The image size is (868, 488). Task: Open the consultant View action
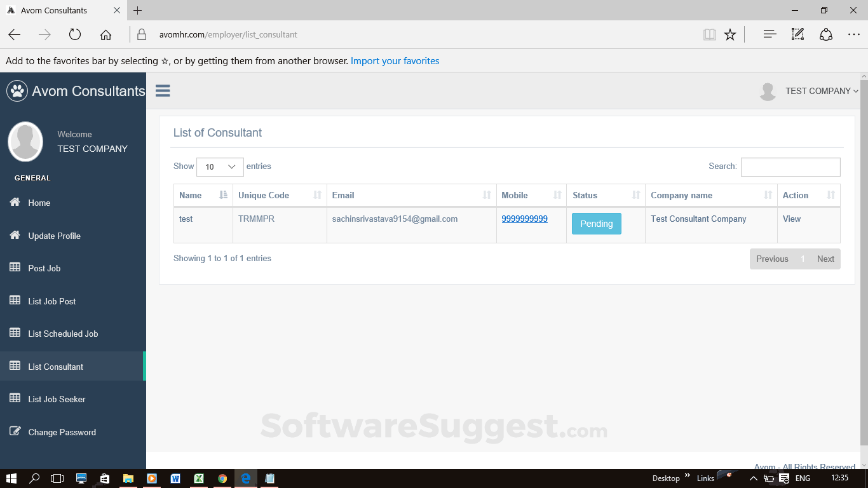(792, 219)
